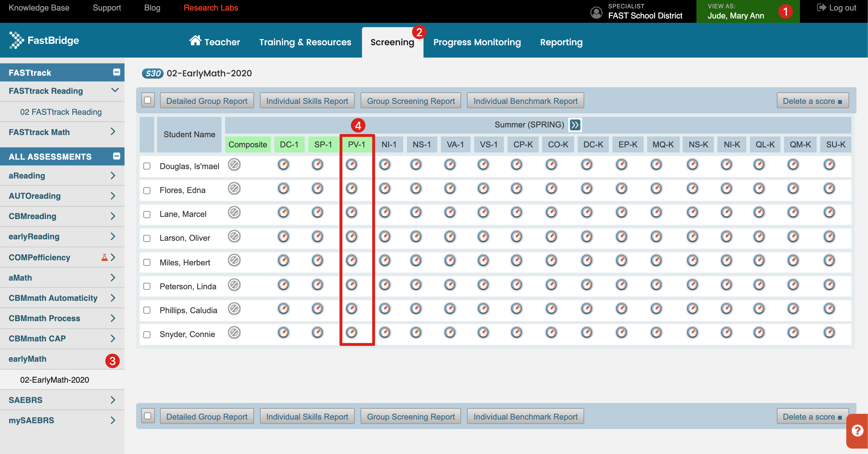
Task: Check the box for Miles, Herbert
Action: point(147,262)
